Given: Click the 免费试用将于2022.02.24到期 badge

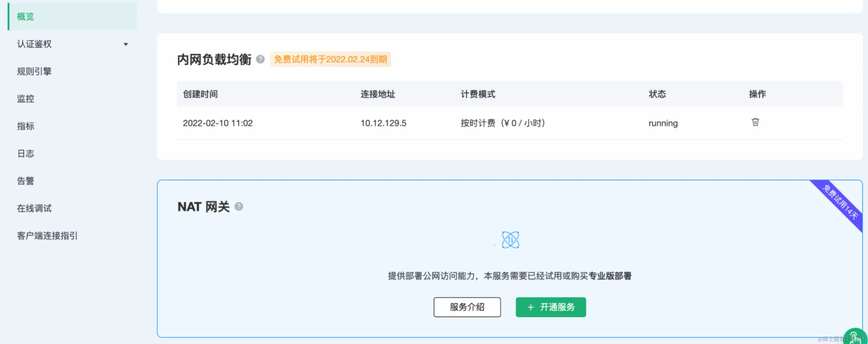Looking at the screenshot, I should click(331, 59).
